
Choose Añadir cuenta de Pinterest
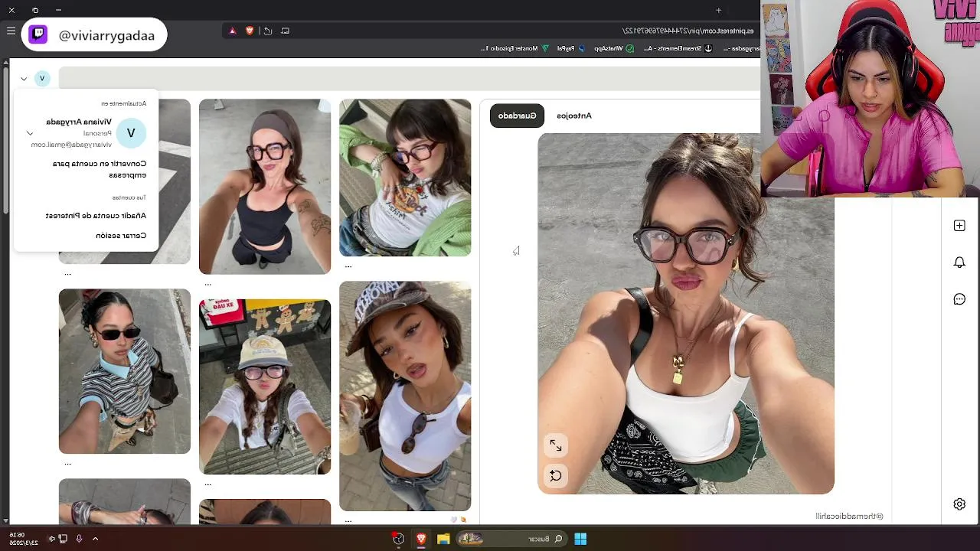[x=96, y=216]
